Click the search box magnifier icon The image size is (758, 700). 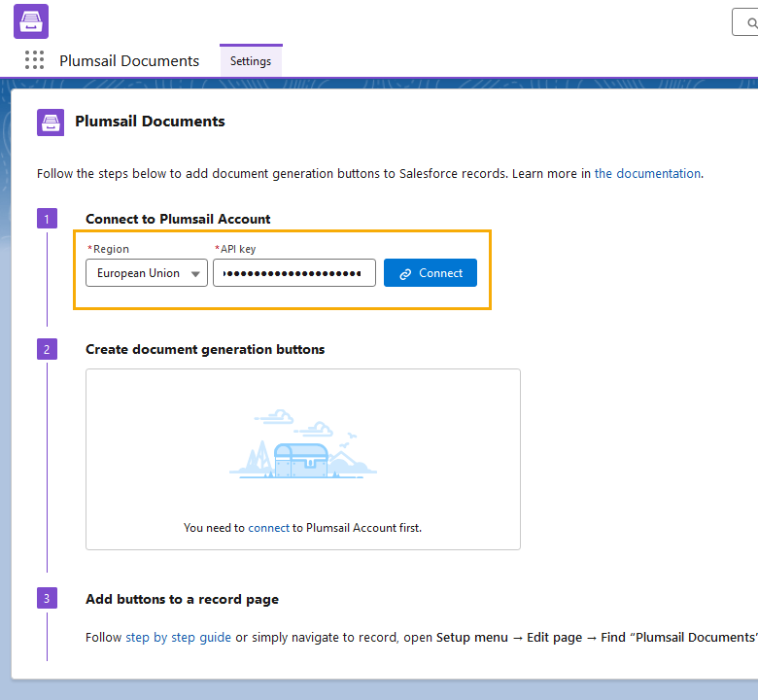click(x=752, y=22)
